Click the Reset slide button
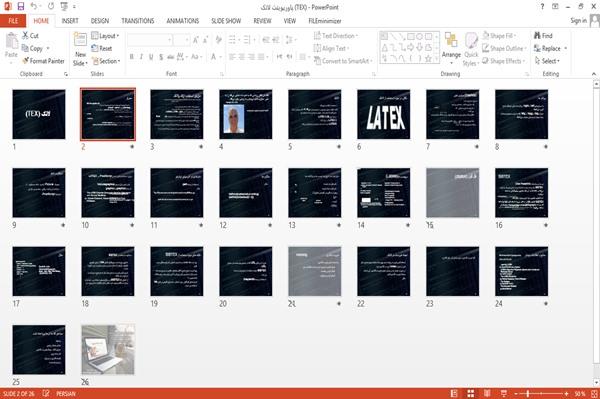Screen dimensions: 600x399 pos(102,48)
